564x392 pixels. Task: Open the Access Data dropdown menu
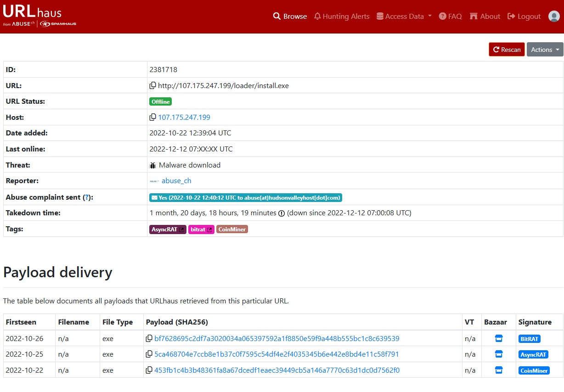point(404,16)
